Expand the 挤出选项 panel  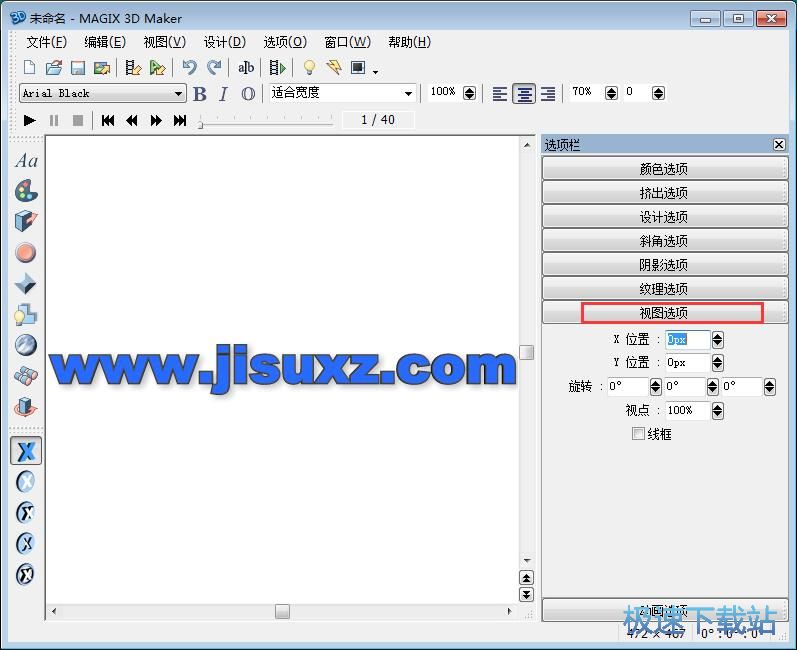(x=664, y=192)
